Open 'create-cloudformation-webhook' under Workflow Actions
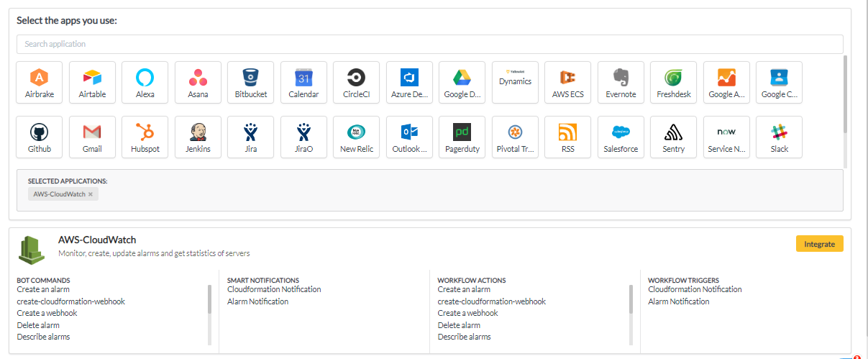Image resolution: width=868 pixels, height=359 pixels. click(x=492, y=301)
